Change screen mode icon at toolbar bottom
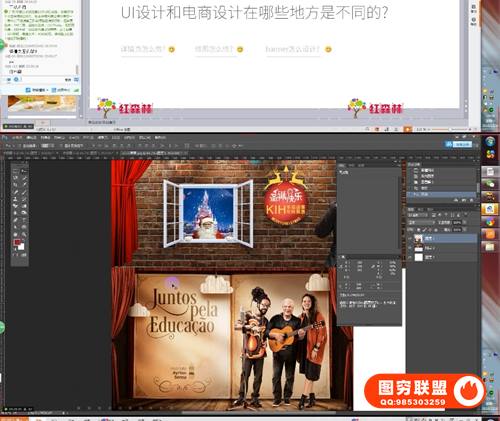The height and width of the screenshot is (421, 500). pyautogui.click(x=24, y=255)
